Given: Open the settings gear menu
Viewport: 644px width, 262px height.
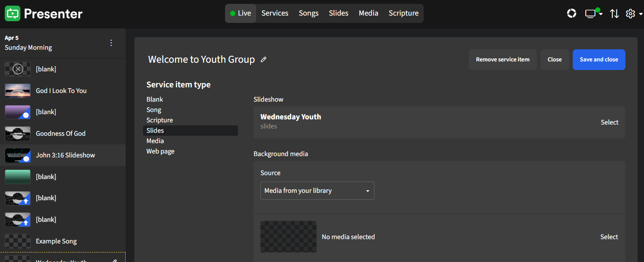Looking at the screenshot, I should (630, 13).
